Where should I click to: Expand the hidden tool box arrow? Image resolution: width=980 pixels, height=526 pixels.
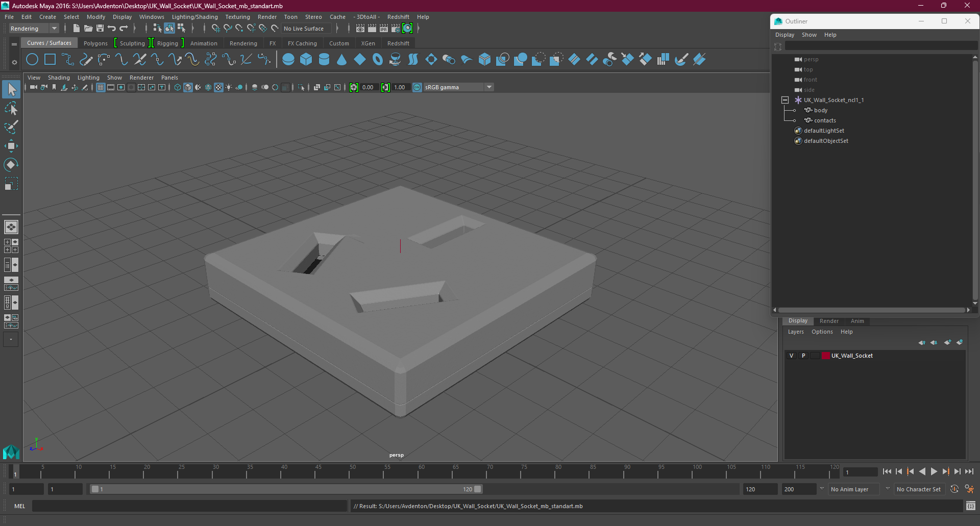click(x=11, y=339)
